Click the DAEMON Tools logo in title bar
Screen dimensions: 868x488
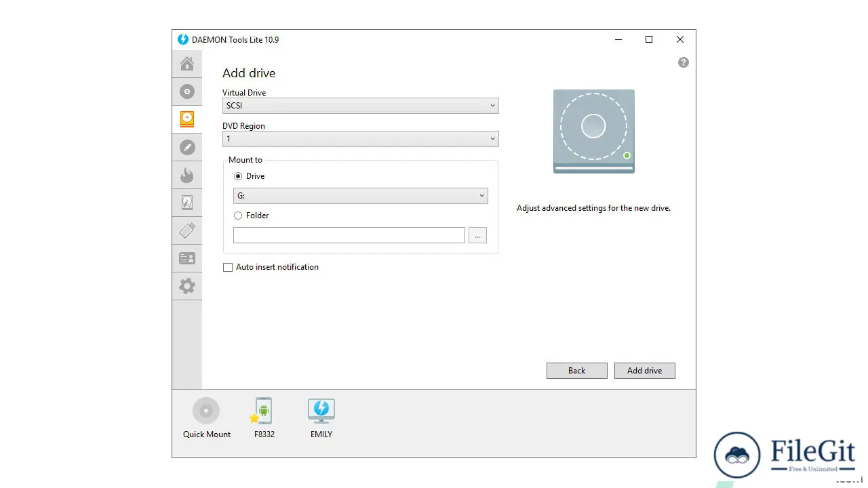coord(183,39)
